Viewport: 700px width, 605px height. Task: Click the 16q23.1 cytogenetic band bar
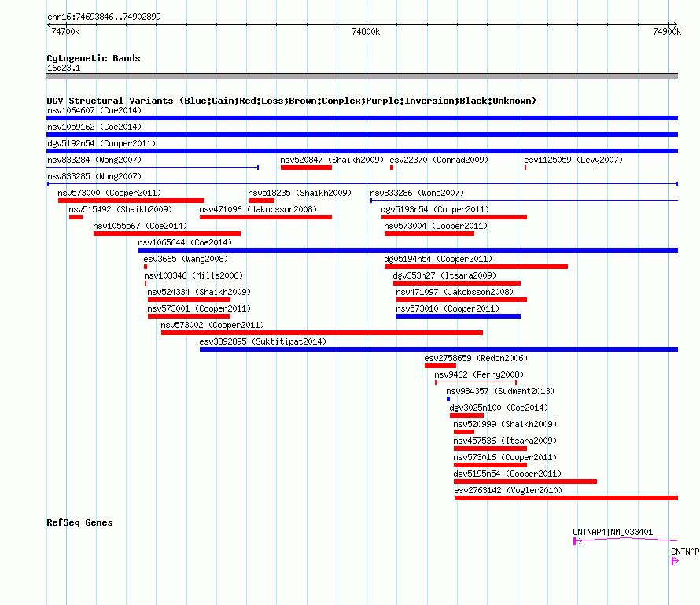pyautogui.click(x=362, y=76)
